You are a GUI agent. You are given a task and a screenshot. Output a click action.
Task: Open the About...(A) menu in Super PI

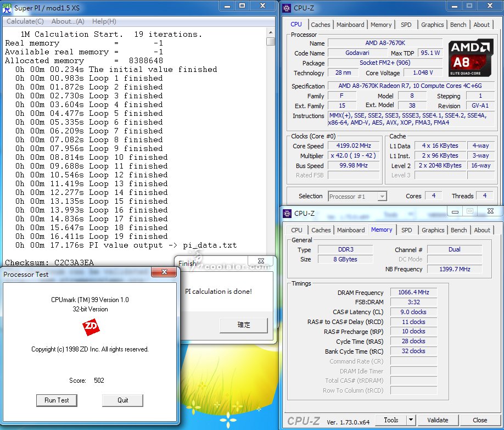click(68, 21)
